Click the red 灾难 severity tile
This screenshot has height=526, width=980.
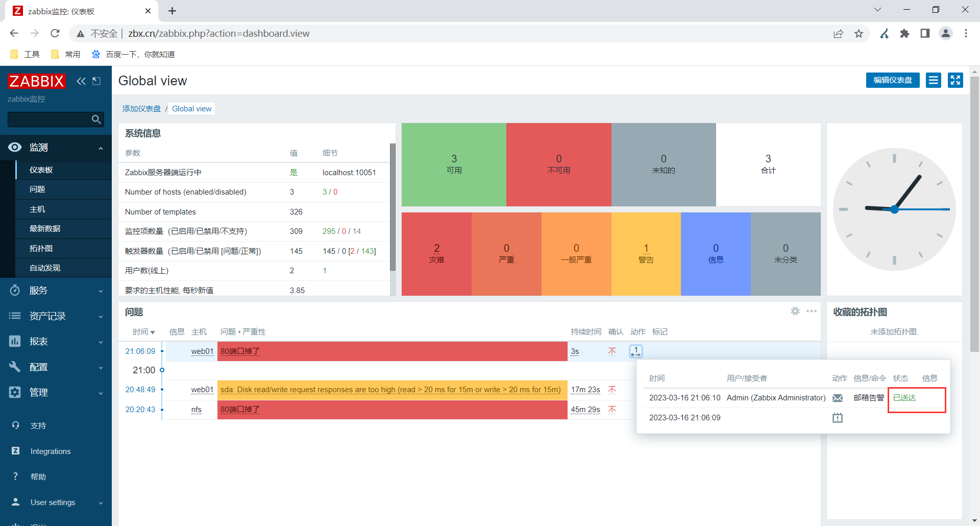pyautogui.click(x=436, y=254)
